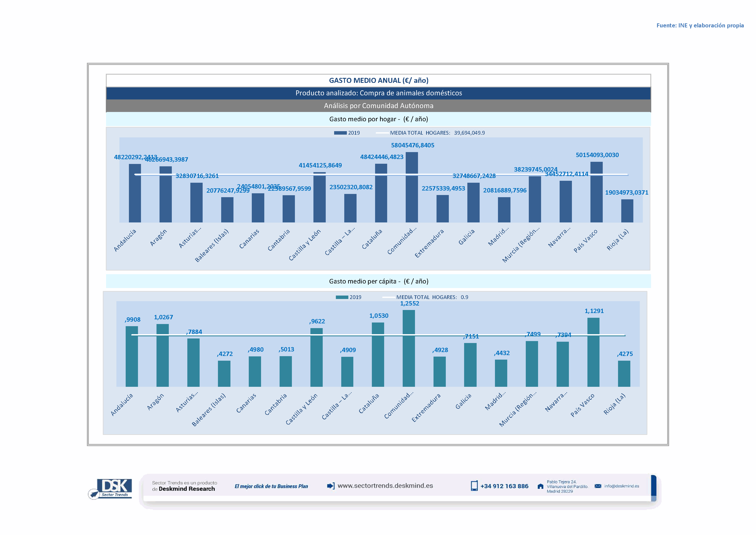Click the 'Análisis por Comunidad Autónoma' banner
756x535 pixels.
[x=378, y=106]
